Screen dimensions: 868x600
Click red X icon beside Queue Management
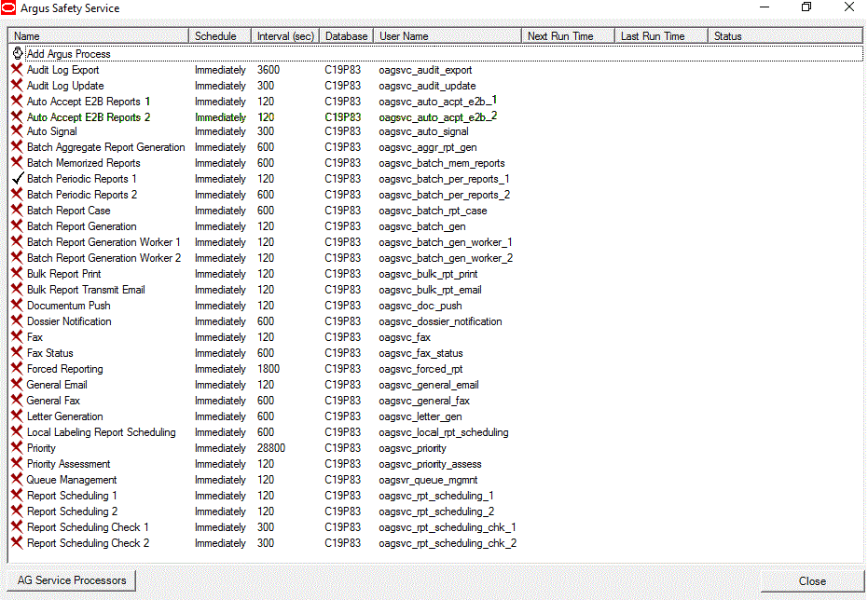coord(17,480)
